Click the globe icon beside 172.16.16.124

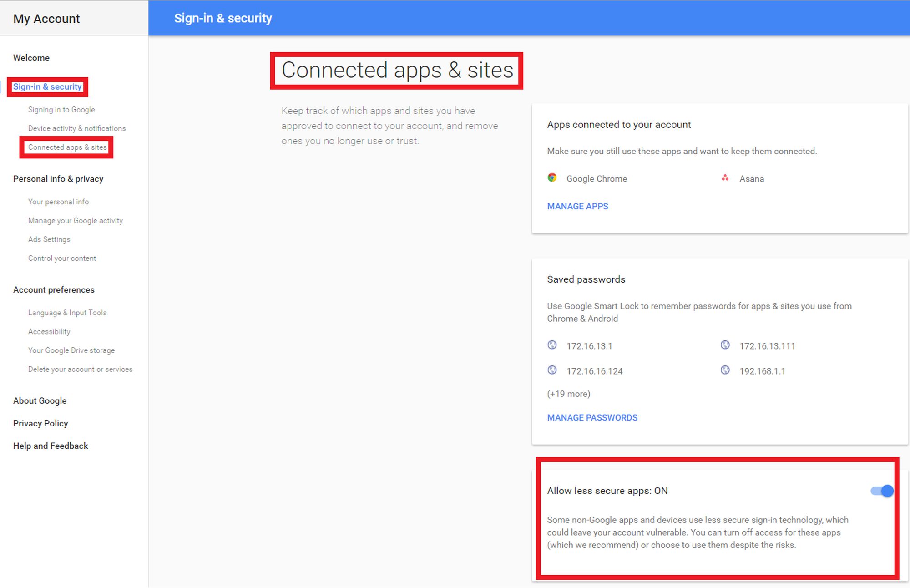coord(552,370)
